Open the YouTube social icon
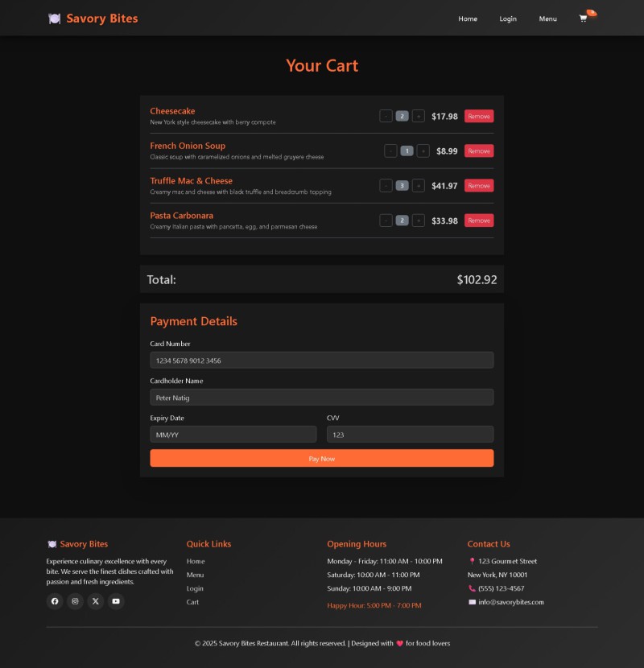Image resolution: width=644 pixels, height=668 pixels. pyautogui.click(x=116, y=601)
